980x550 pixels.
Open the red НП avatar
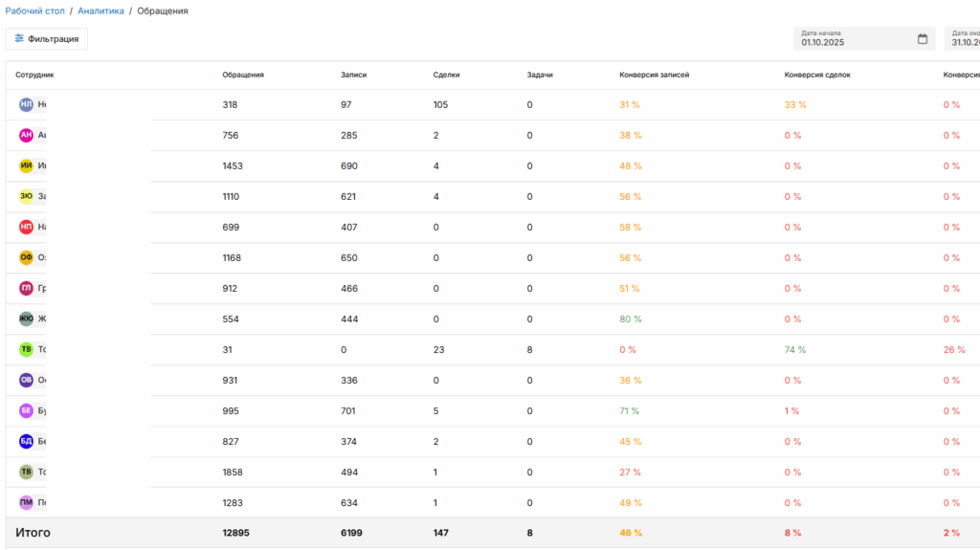(26, 227)
